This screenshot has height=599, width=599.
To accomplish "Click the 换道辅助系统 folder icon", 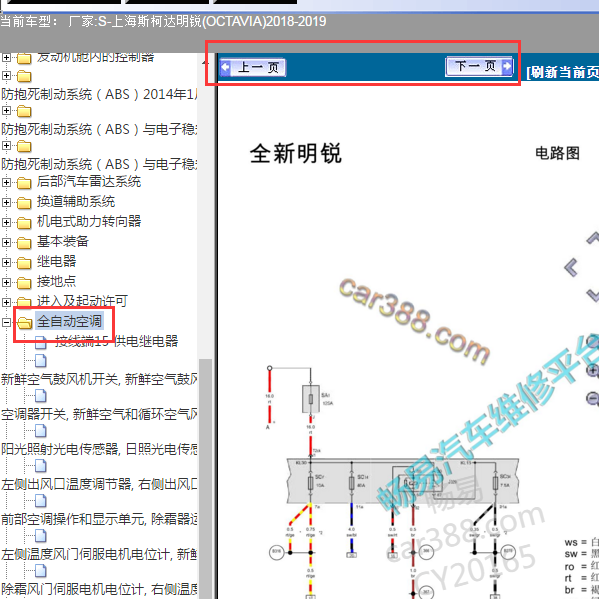I will (x=24, y=203).
